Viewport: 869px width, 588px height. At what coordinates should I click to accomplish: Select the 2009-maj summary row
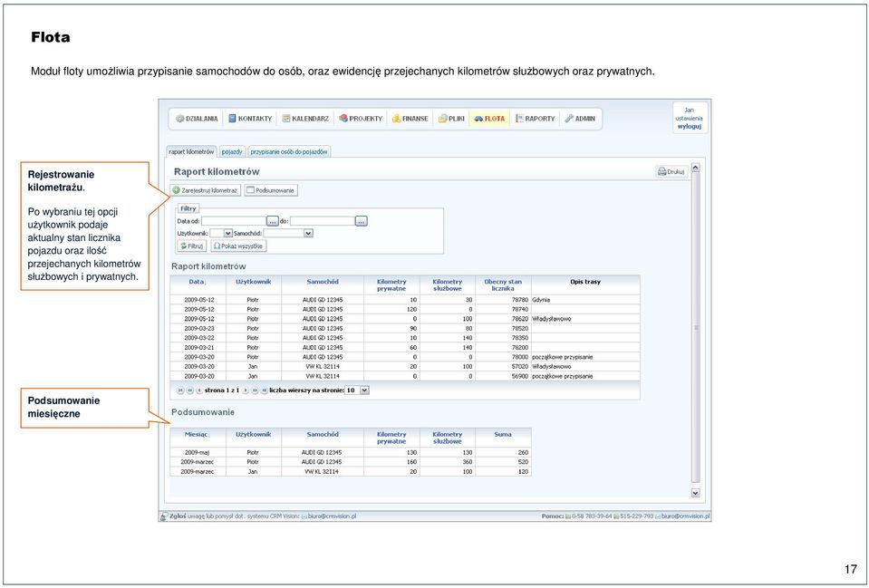(x=351, y=452)
